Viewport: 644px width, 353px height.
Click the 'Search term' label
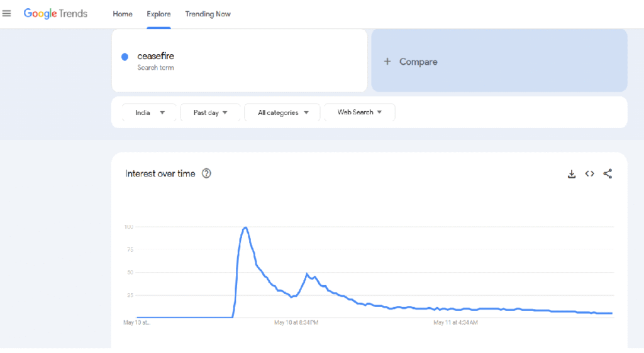pyautogui.click(x=155, y=68)
